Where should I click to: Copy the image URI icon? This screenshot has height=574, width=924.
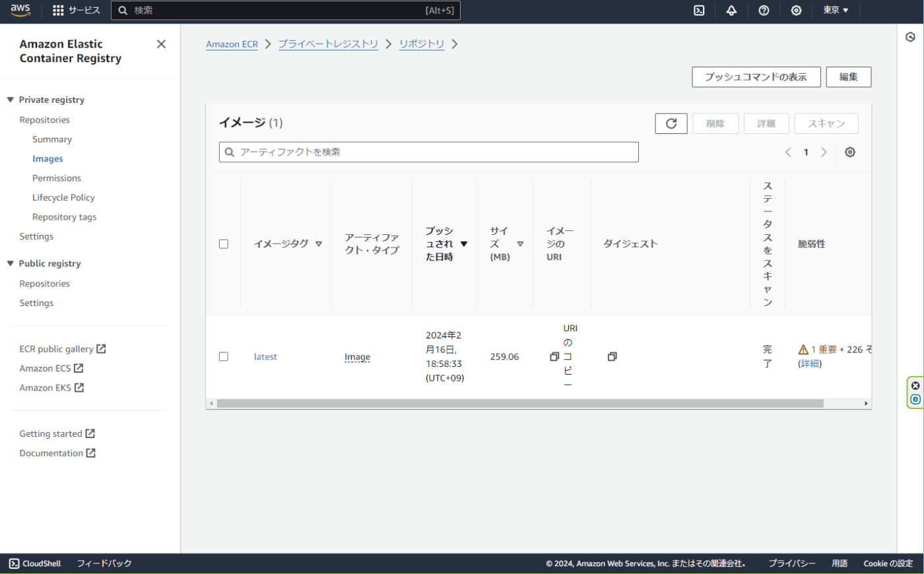tap(554, 357)
